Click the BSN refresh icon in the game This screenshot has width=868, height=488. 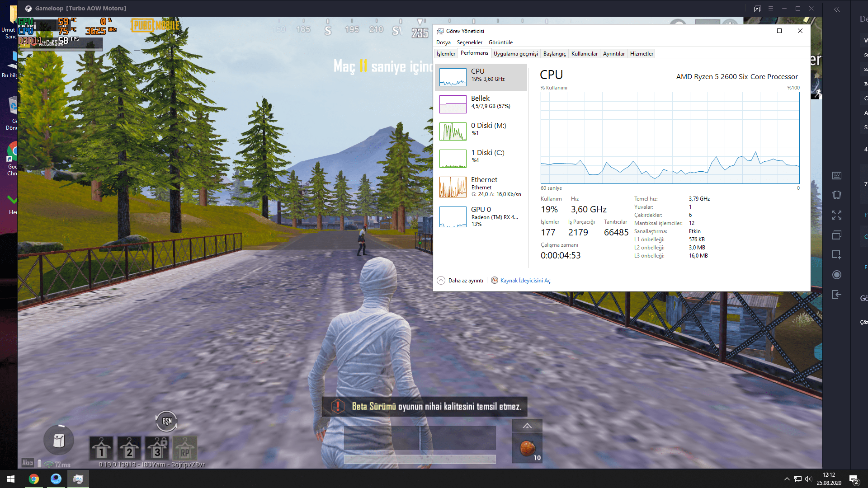click(x=167, y=421)
